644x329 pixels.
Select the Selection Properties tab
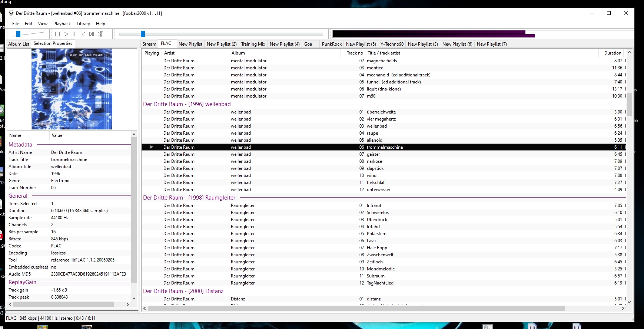pos(53,43)
